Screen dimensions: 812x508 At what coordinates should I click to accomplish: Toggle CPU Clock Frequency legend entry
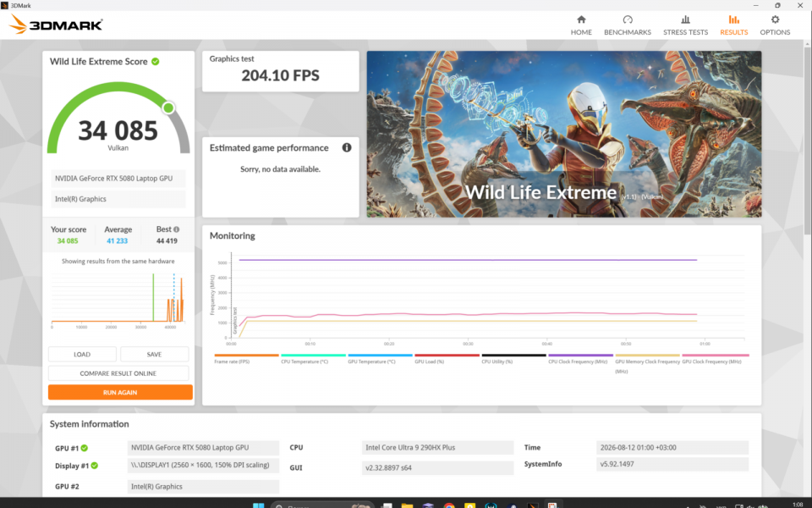point(580,359)
